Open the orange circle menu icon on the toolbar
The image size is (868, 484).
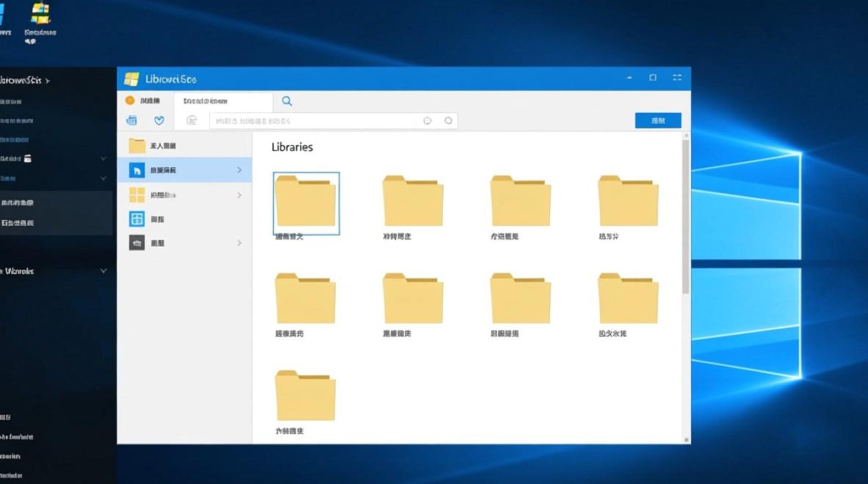click(x=130, y=101)
